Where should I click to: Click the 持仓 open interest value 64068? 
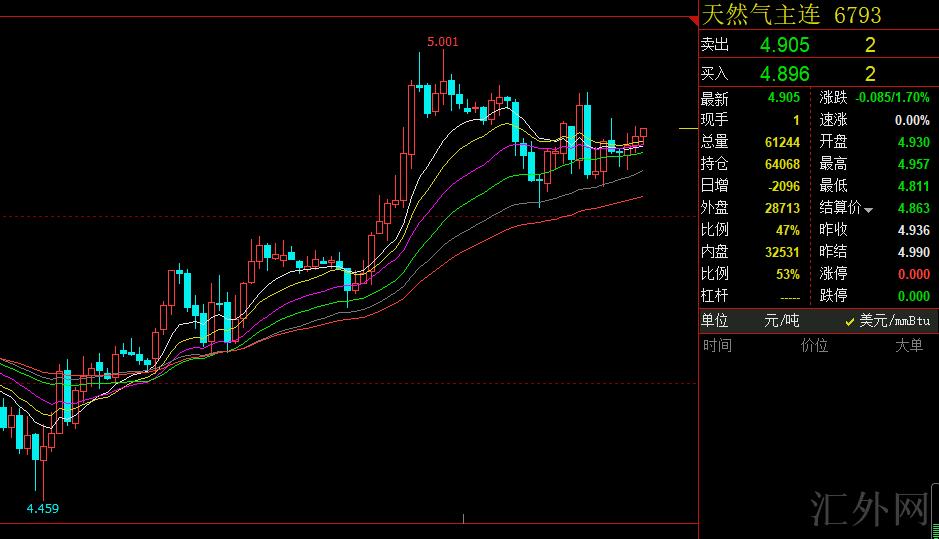[780, 164]
